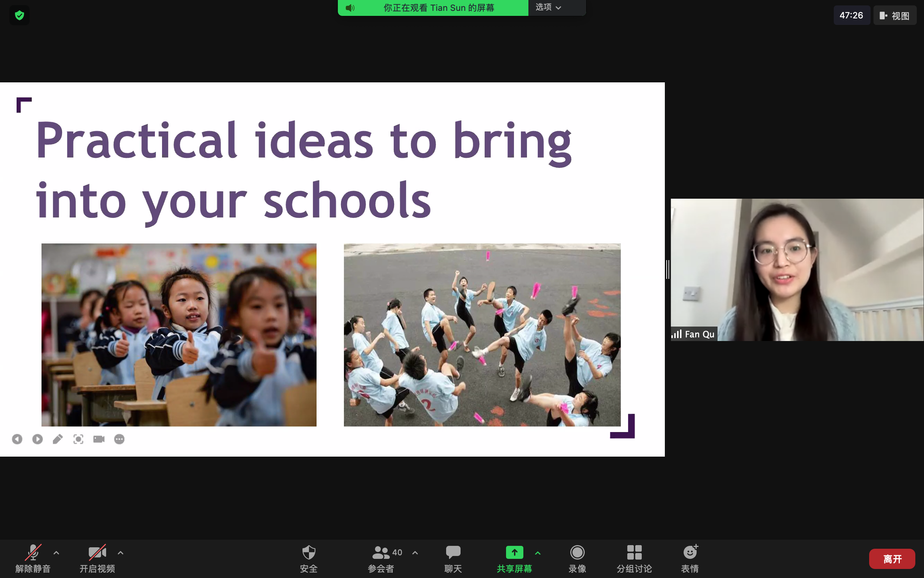Click the panel divider handle beside slide

pos(668,269)
